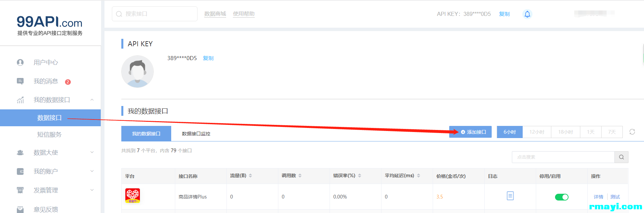The width and height of the screenshot is (644, 213).
Task: Click the 我的账户 wallet icon in the sidebar
Action: 20,171
